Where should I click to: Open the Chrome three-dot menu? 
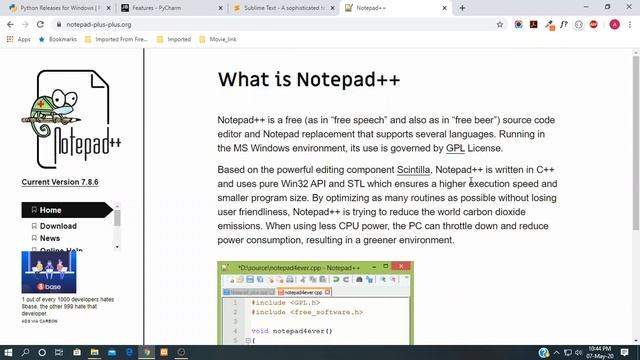pos(630,24)
